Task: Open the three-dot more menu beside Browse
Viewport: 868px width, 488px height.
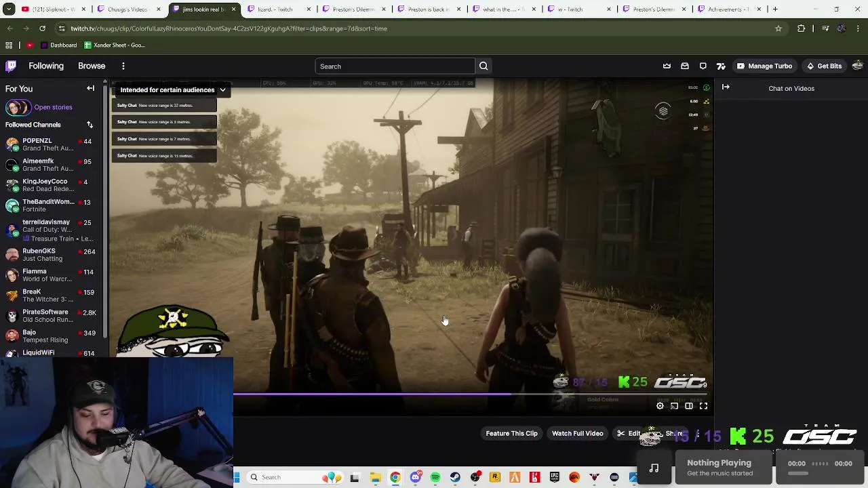Action: [x=123, y=66]
